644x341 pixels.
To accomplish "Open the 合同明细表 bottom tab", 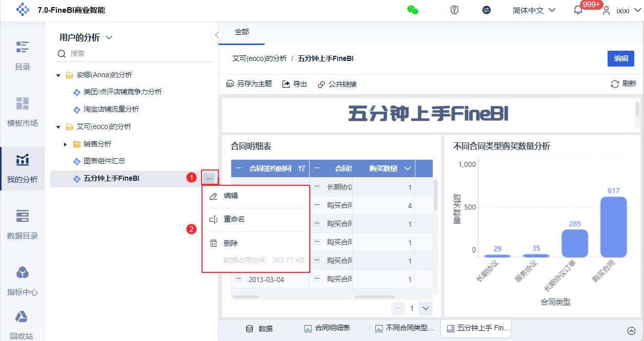I will (327, 328).
